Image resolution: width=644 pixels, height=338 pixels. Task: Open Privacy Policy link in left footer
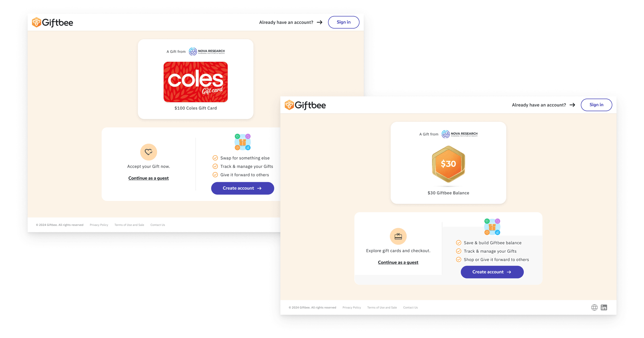point(99,225)
